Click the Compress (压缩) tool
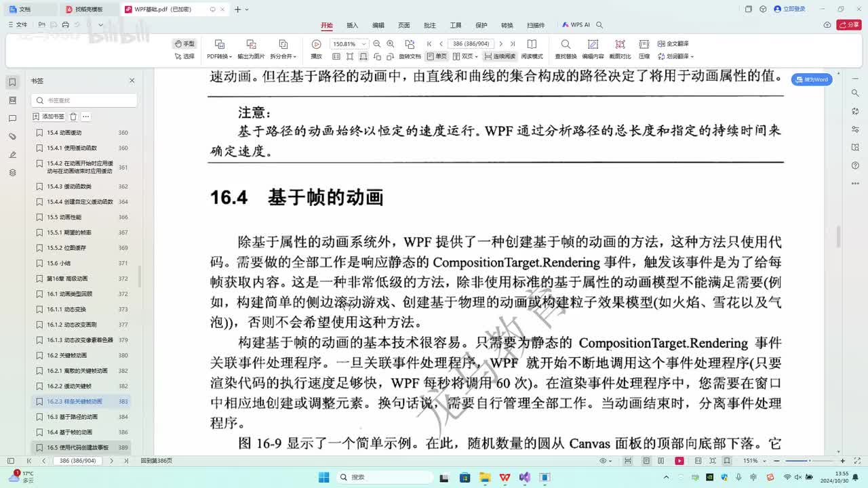This screenshot has width=868, height=488. coord(644,49)
